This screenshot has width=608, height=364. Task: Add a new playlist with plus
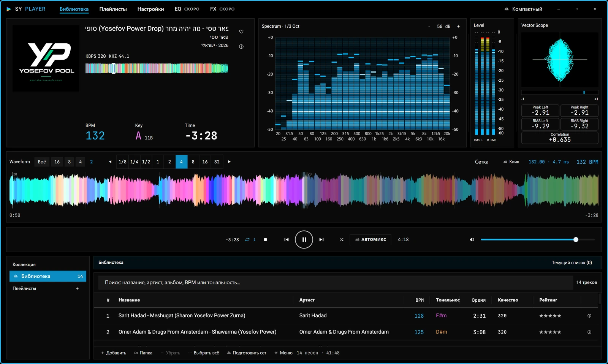click(x=77, y=288)
